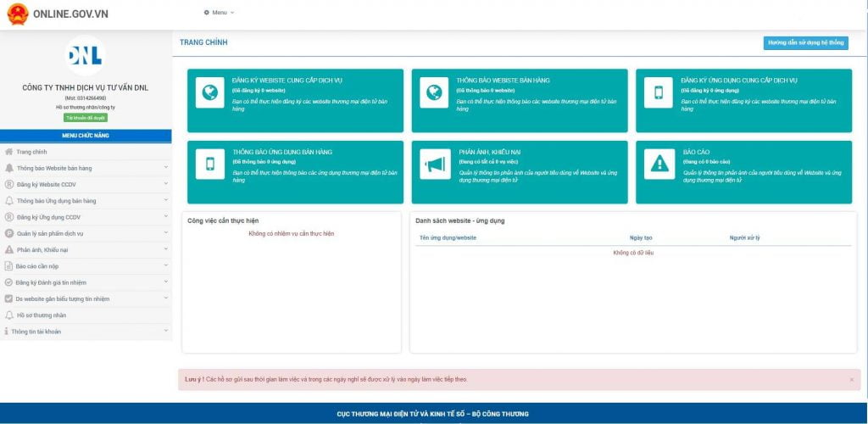Click the info icon beside Thông tin tài khoản
Image resolution: width=868 pixels, height=424 pixels.
tap(6, 331)
